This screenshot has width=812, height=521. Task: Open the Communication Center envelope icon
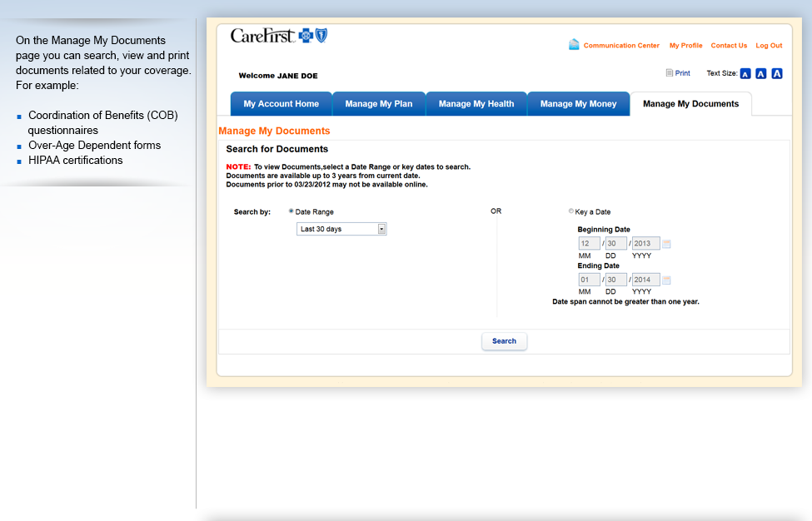[x=574, y=44]
